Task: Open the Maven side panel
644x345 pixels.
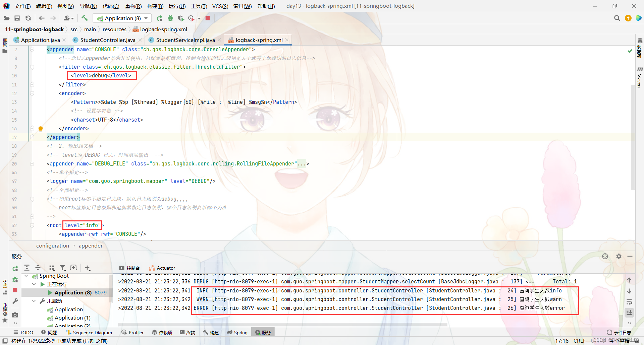Action: (639, 77)
